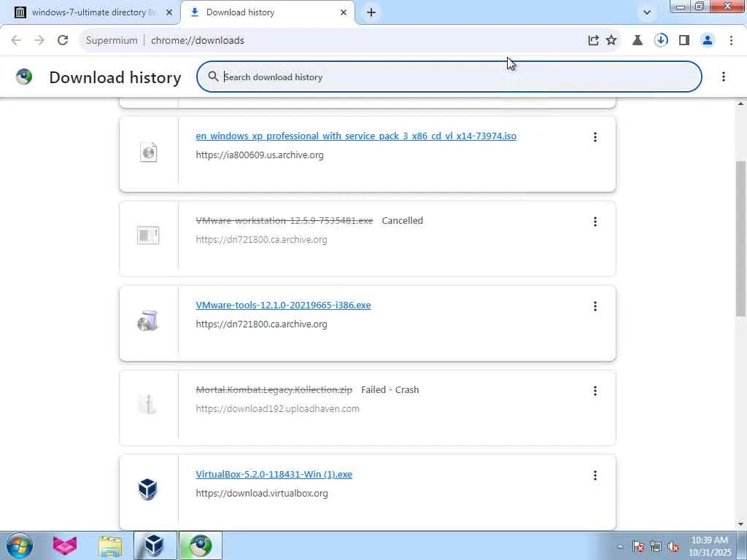Image resolution: width=747 pixels, height=560 pixels.
Task: Click the VirtualBox cube file icon
Action: coord(147,489)
